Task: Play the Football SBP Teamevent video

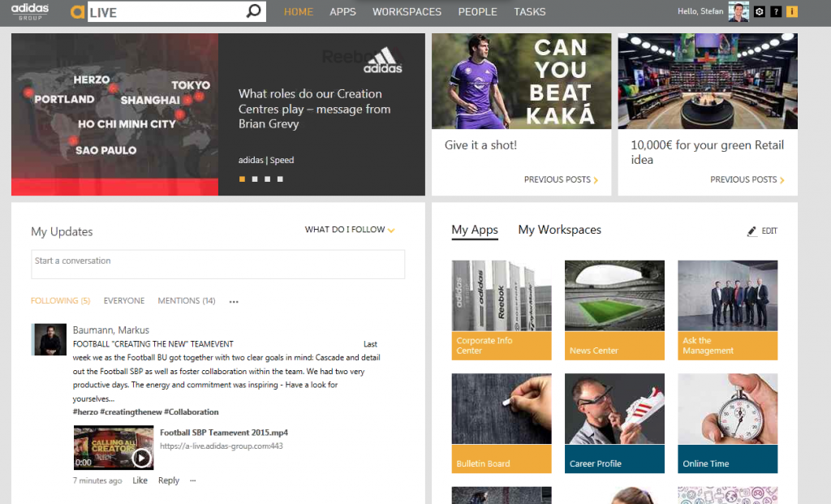Action: [141, 458]
